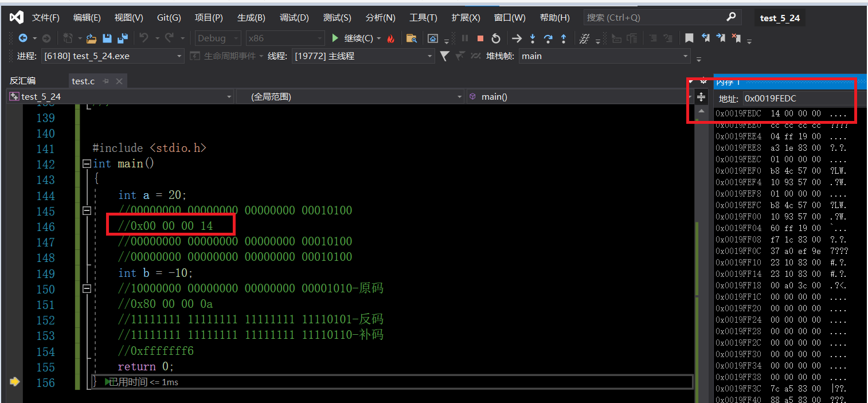Step Over with the curved arrow icon
This screenshot has height=403, width=868.
coord(548,38)
